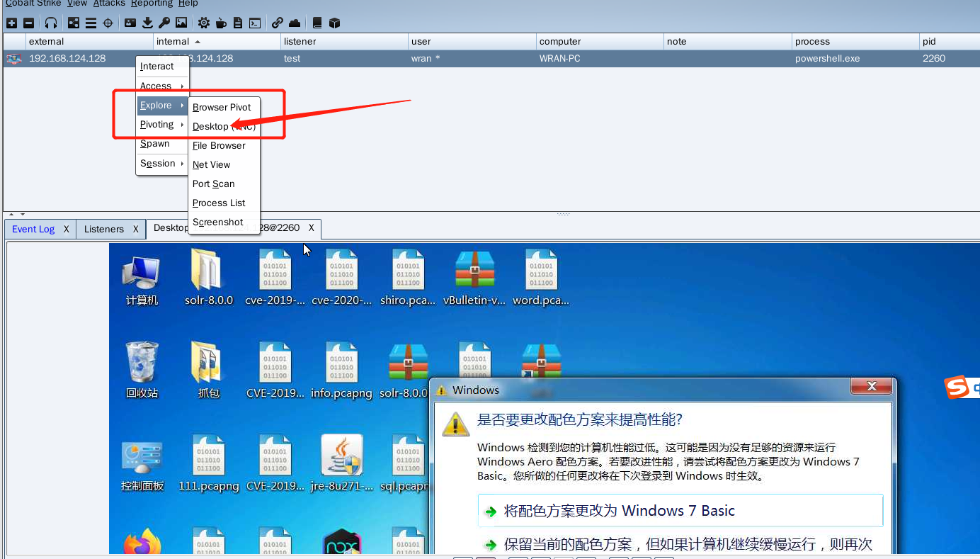The width and height of the screenshot is (980, 559).
Task: Click the Java applet coffee cup icon
Action: click(x=221, y=23)
